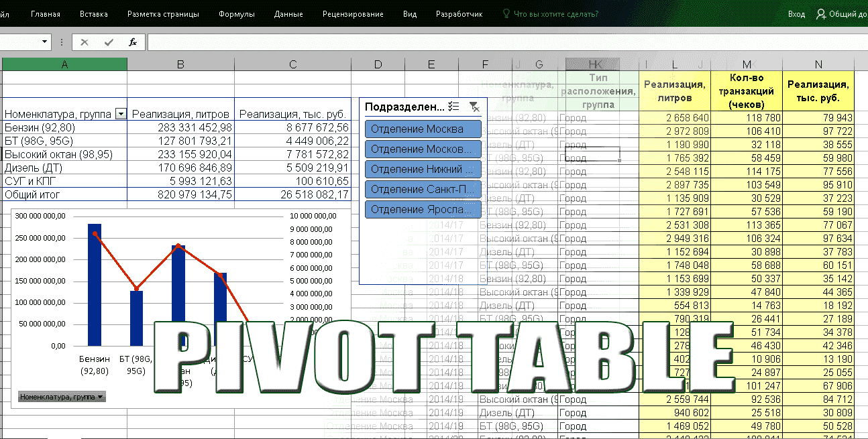Select column A header
The width and height of the screenshot is (868, 439).
(64, 64)
